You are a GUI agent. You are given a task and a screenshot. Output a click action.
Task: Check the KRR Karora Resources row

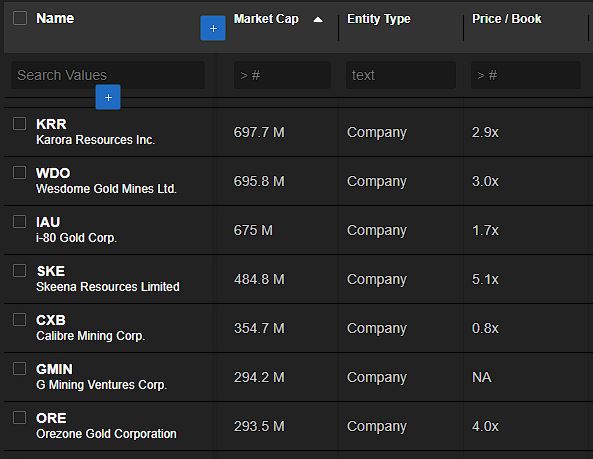20,123
